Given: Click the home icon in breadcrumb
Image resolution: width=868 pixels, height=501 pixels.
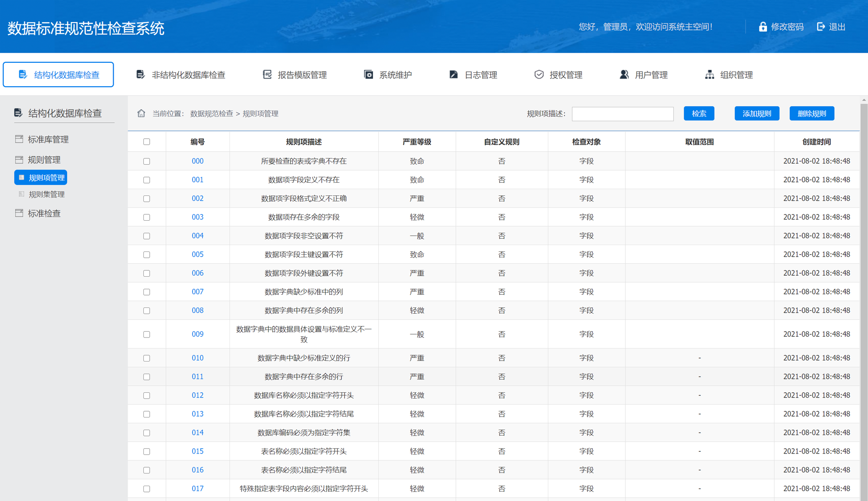Looking at the screenshot, I should coord(141,113).
